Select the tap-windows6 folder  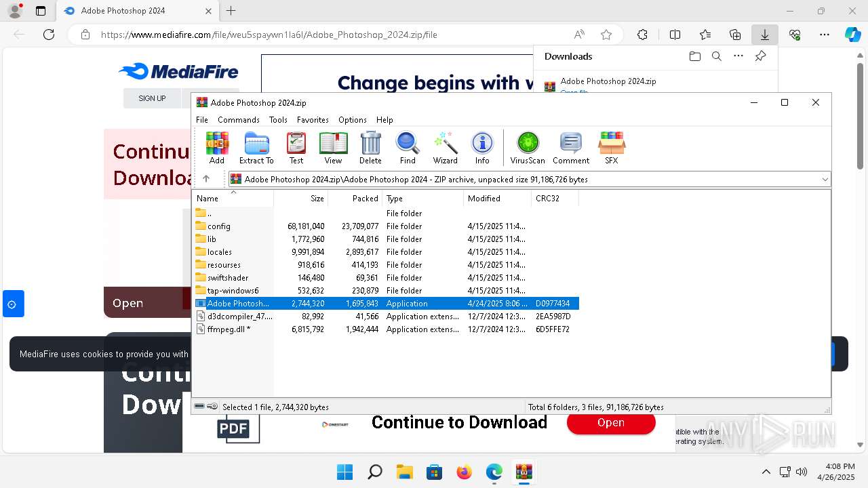click(x=387, y=291)
